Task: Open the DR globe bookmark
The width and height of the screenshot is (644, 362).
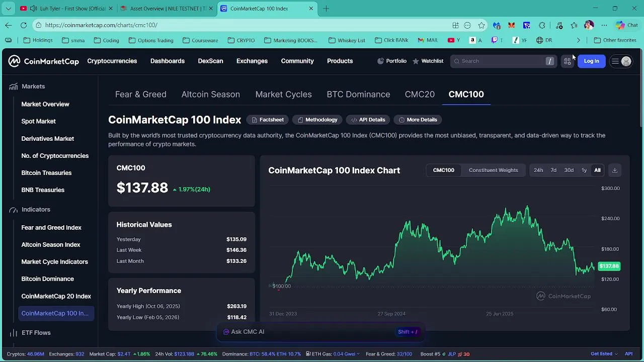Action: pyautogui.click(x=544, y=40)
